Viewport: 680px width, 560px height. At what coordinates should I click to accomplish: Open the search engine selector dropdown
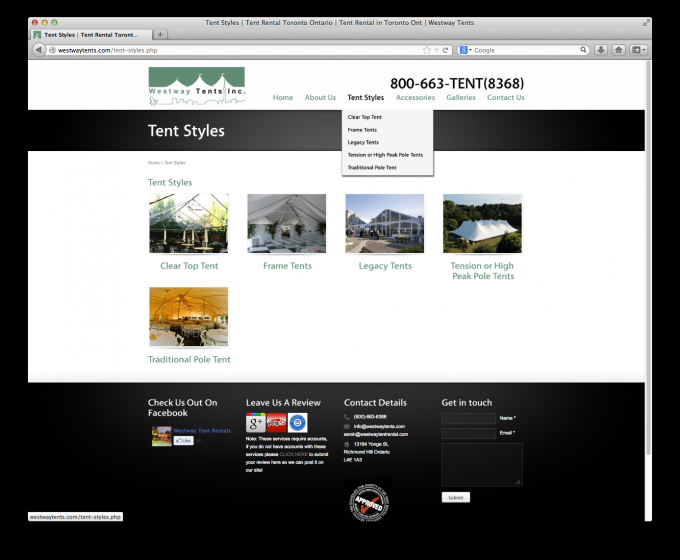pyautogui.click(x=465, y=50)
